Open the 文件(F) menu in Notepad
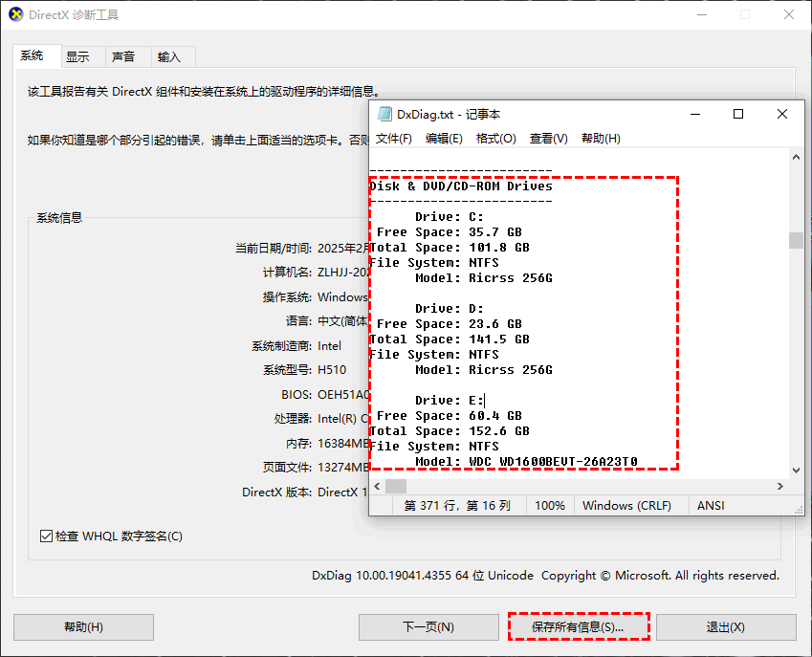812x657 pixels. click(394, 139)
